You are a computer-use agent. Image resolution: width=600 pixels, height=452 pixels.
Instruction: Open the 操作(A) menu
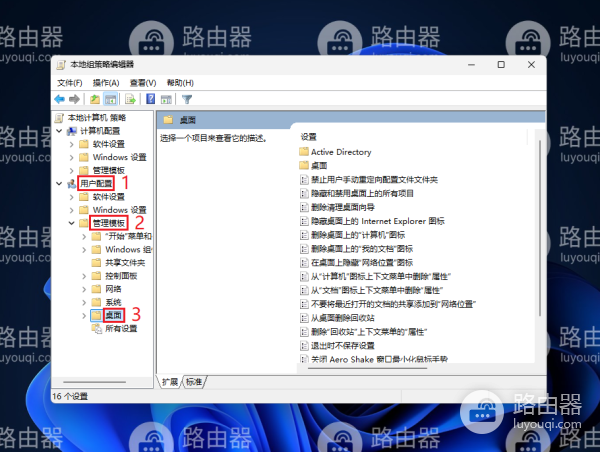click(106, 82)
